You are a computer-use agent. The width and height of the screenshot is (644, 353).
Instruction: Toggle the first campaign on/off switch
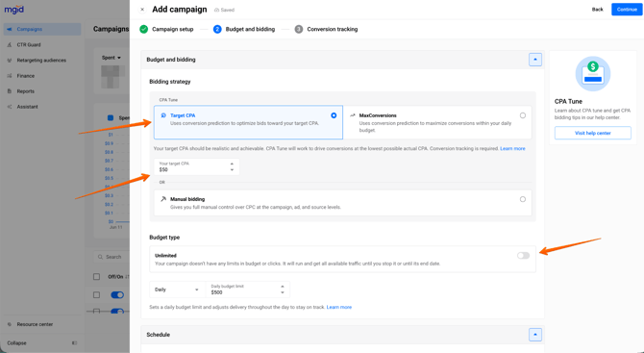(x=117, y=294)
